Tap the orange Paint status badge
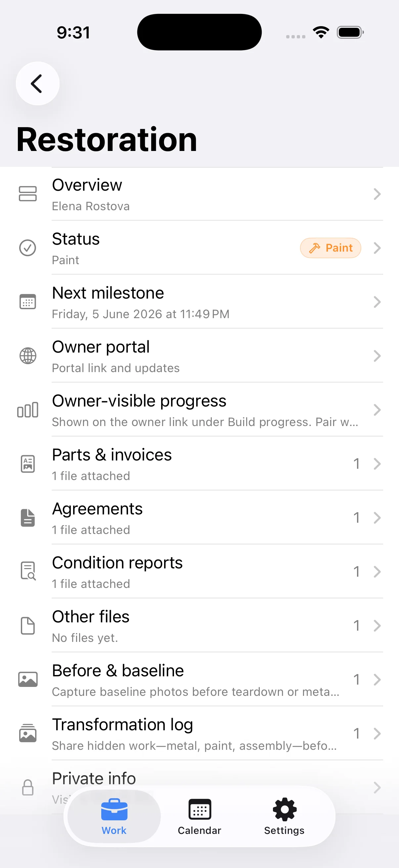Image resolution: width=399 pixels, height=868 pixels. coord(330,248)
